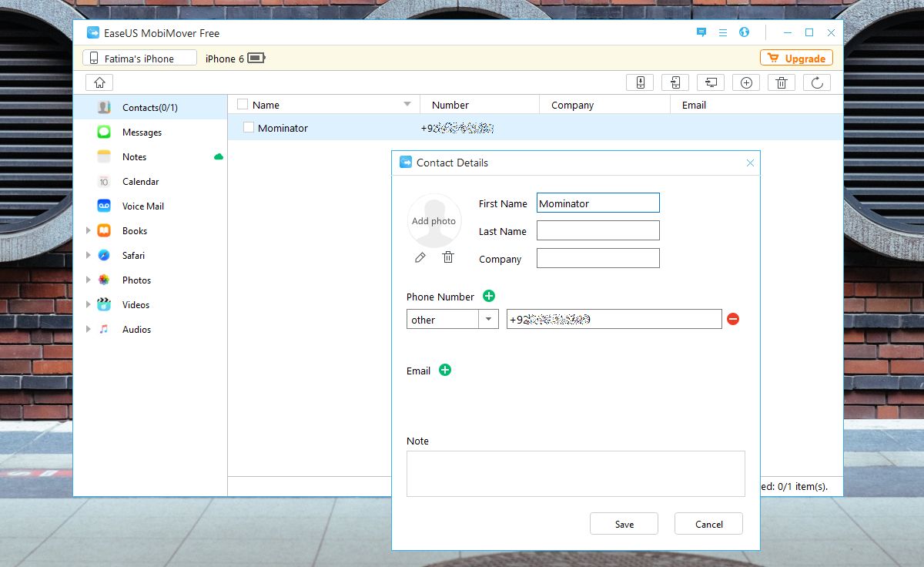
Task: Open Notes in the sidebar
Action: point(150,156)
